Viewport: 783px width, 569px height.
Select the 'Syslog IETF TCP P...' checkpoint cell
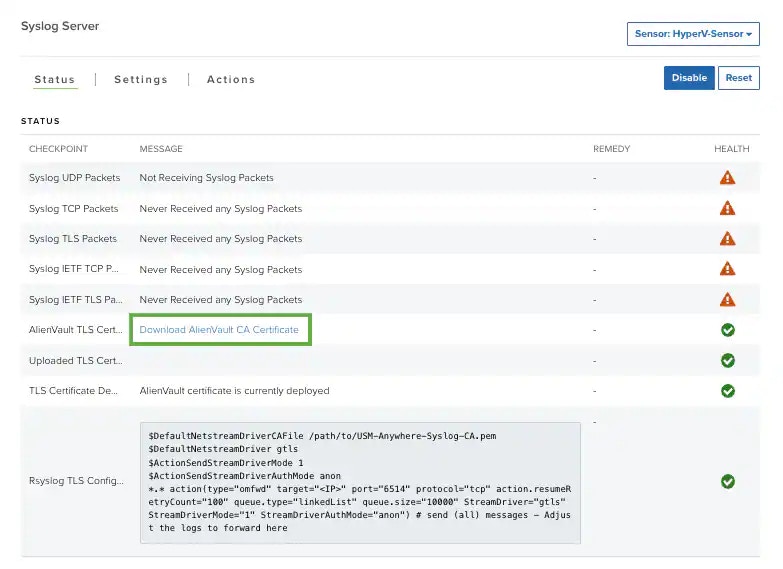click(x=74, y=269)
